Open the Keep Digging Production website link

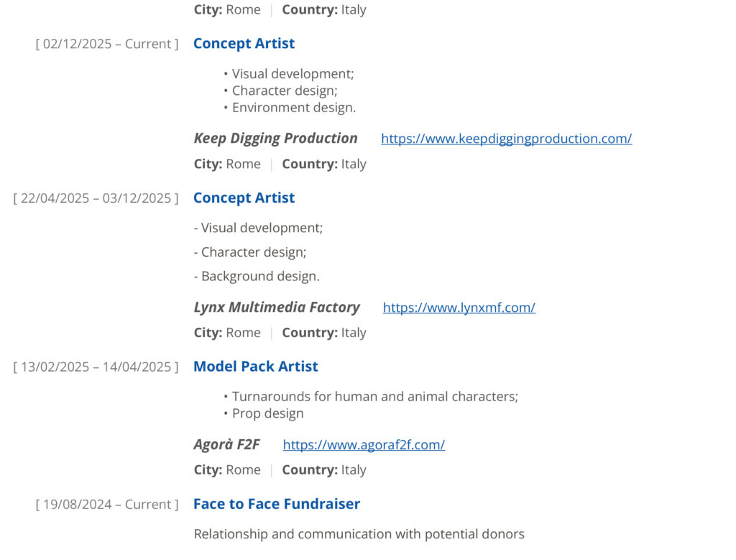click(506, 139)
